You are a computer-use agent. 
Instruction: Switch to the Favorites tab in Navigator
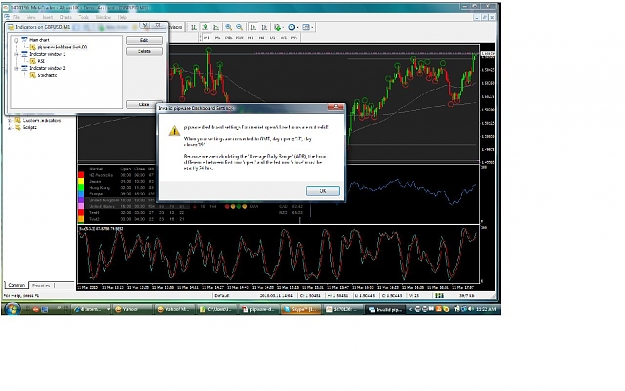pos(41,285)
